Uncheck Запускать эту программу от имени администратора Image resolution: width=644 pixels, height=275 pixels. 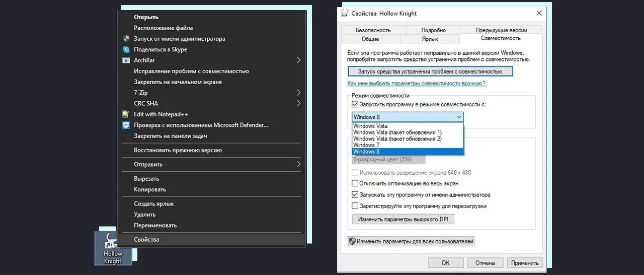click(x=355, y=194)
